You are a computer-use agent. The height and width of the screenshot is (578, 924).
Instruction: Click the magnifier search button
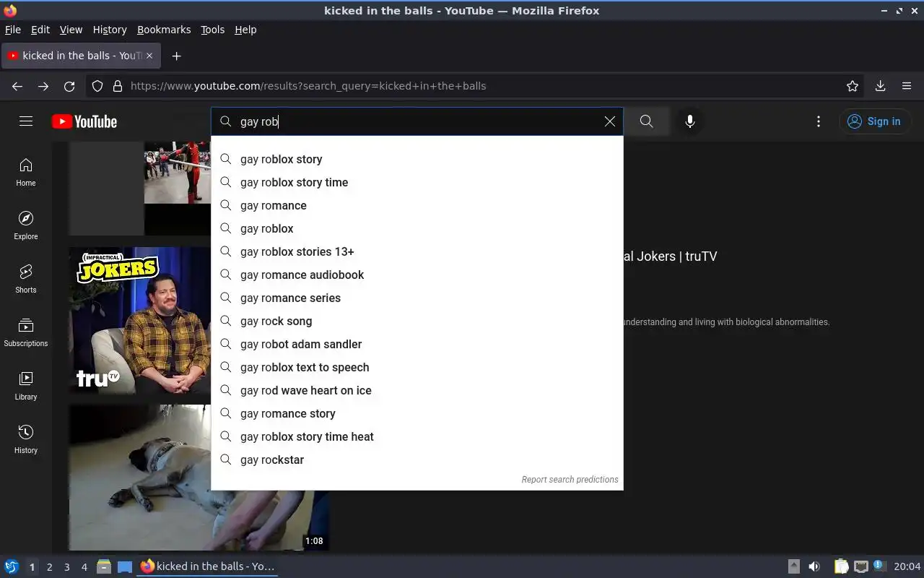point(647,121)
